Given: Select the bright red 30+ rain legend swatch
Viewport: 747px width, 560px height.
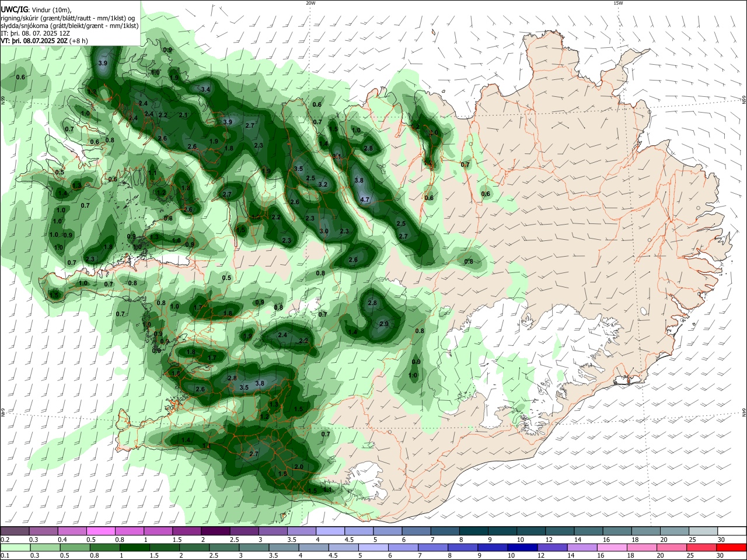Looking at the screenshot, I should coord(731,548).
